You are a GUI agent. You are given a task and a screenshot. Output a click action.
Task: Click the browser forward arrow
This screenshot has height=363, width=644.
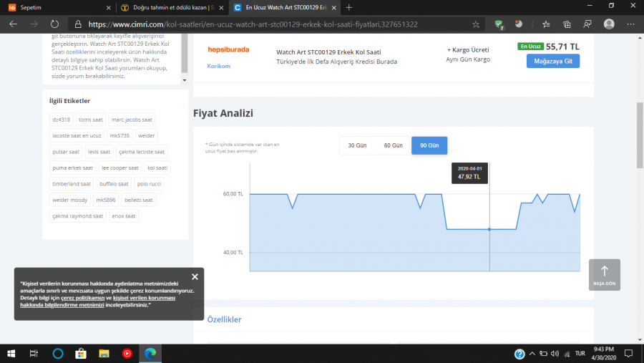(x=34, y=24)
